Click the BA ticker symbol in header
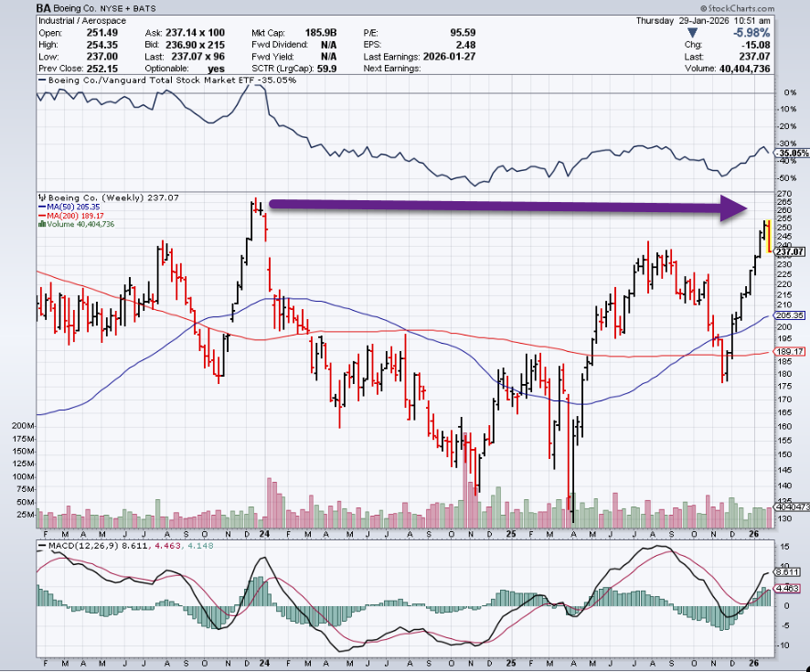 pyautogui.click(x=43, y=7)
